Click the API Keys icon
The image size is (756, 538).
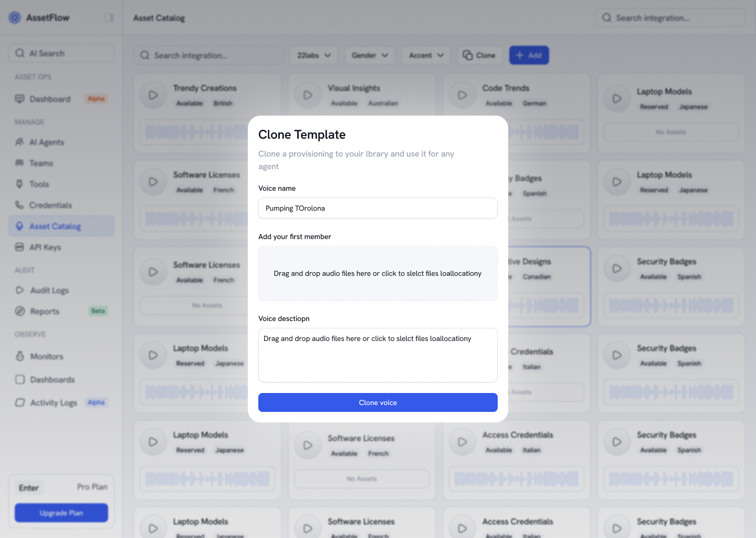19,247
